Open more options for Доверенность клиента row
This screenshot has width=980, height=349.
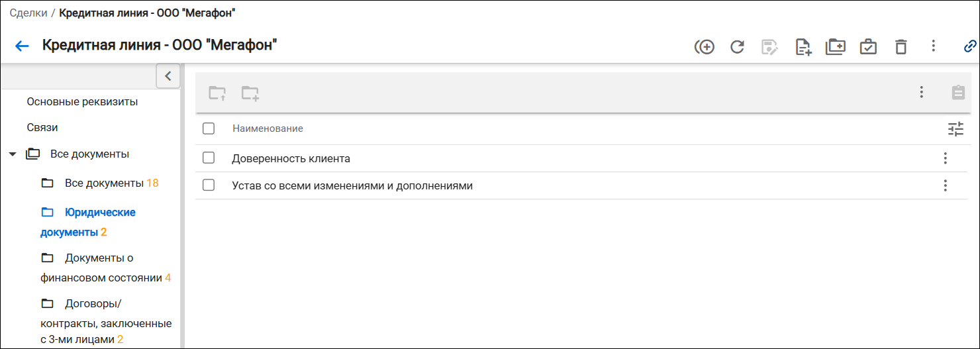point(945,158)
